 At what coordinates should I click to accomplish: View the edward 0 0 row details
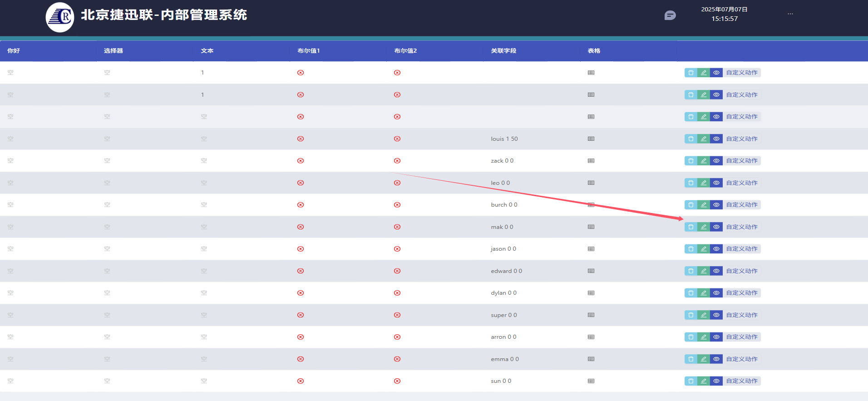pyautogui.click(x=716, y=271)
